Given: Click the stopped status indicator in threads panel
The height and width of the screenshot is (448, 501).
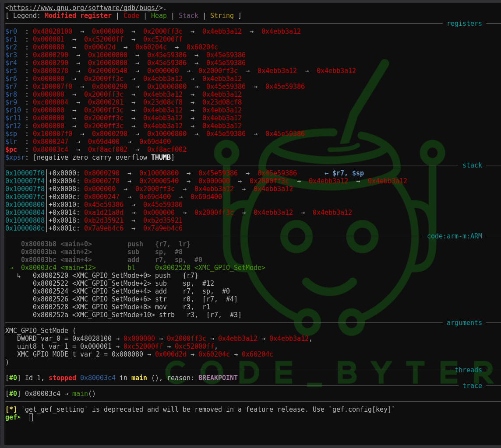Looking at the screenshot, I should point(62,378).
